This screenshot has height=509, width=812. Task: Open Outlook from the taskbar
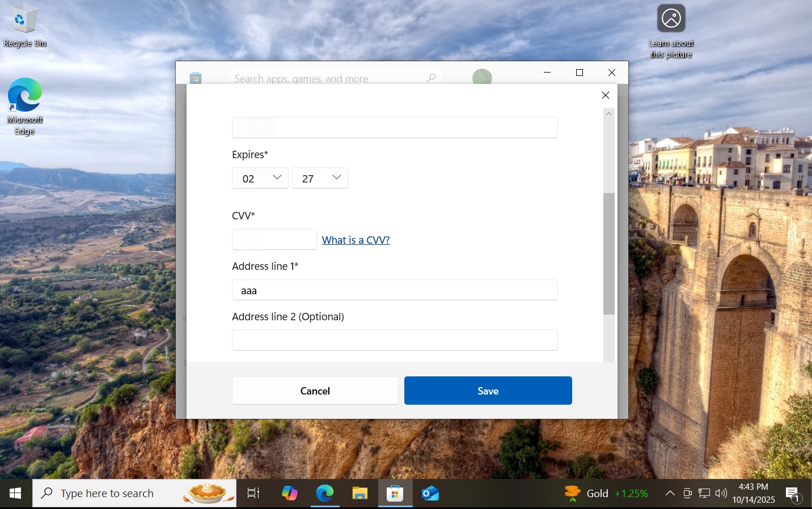pos(430,493)
